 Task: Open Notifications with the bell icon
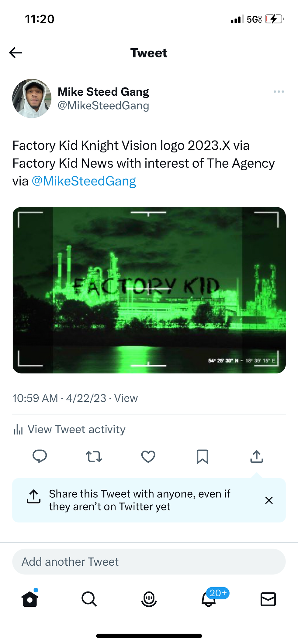point(209,599)
